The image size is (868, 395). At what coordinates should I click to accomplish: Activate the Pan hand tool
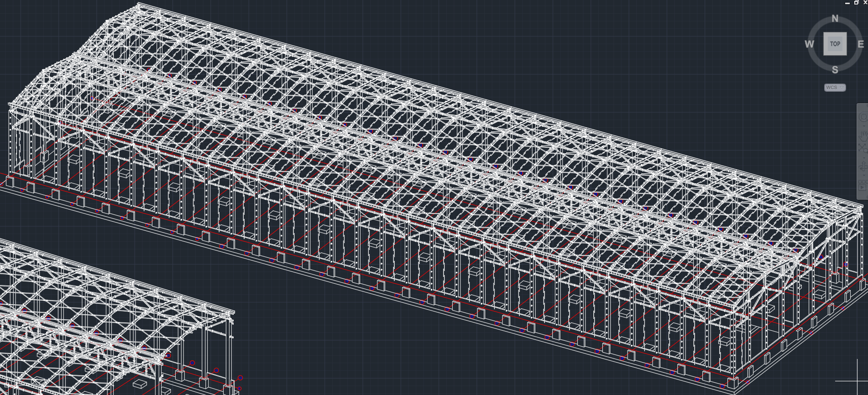pyautogui.click(x=863, y=135)
